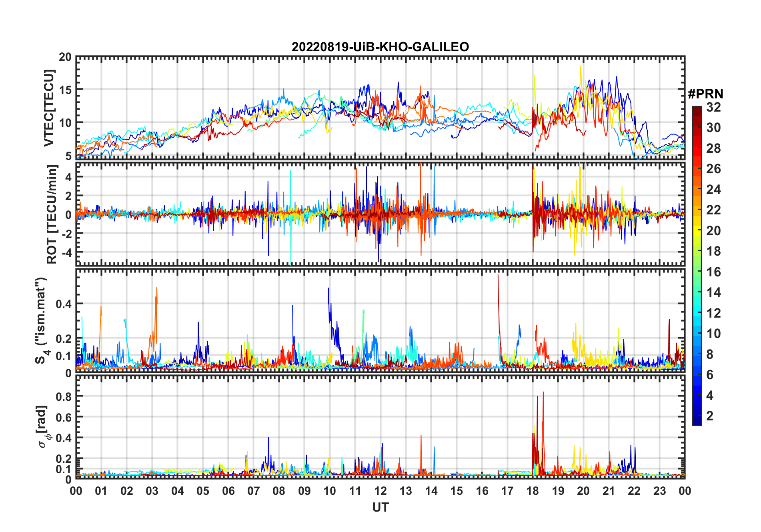Select the VTEC[TECU] y-axis label
This screenshot has height=532, width=761.
click(48, 108)
